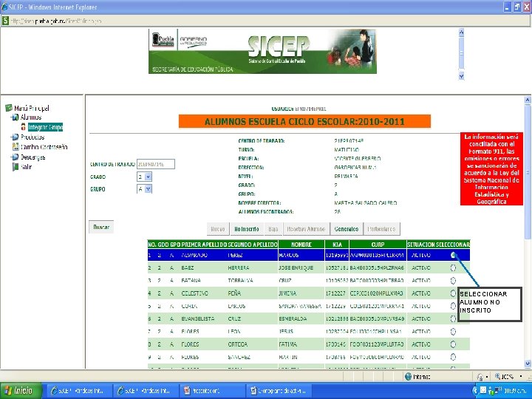Click the Menú Principal icon in the sidebar
Viewport: 532px width, 399px height.
click(x=8, y=108)
